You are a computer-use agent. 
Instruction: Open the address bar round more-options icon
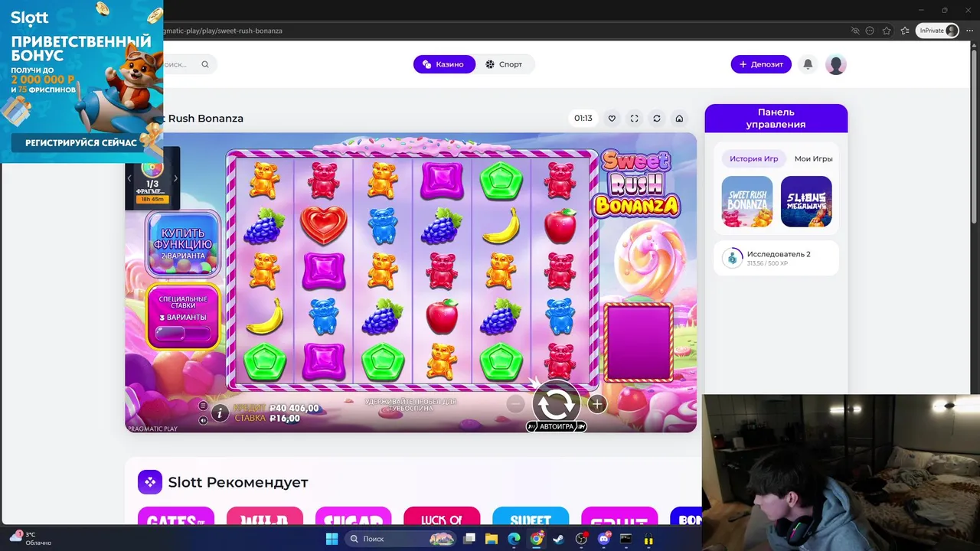(x=870, y=31)
